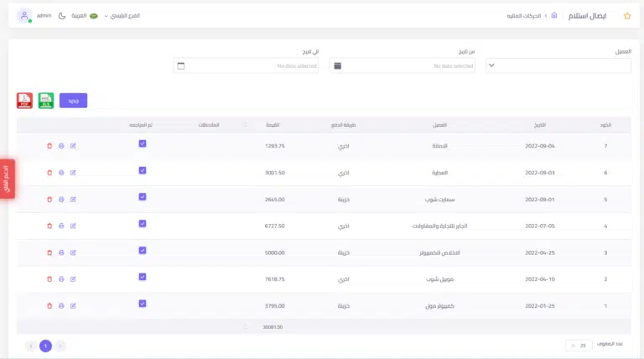Toggle reviewed checkbox for the 6727.50 receipt

[143, 223]
